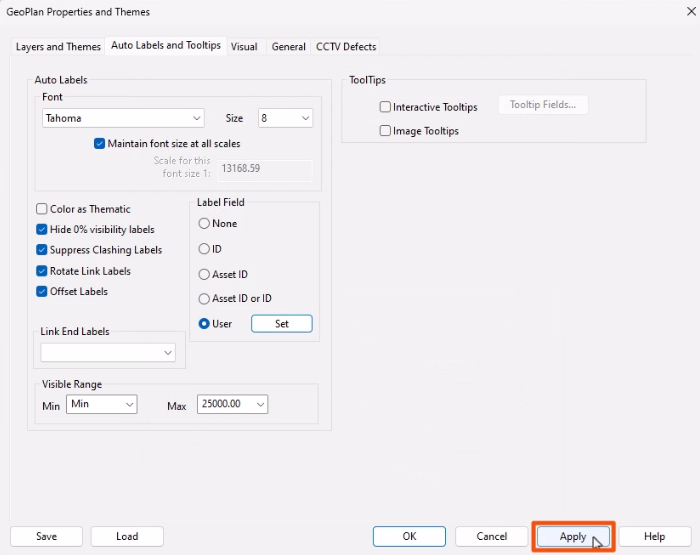Open Help for this dialog
The image size is (700, 555).
coord(654,536)
